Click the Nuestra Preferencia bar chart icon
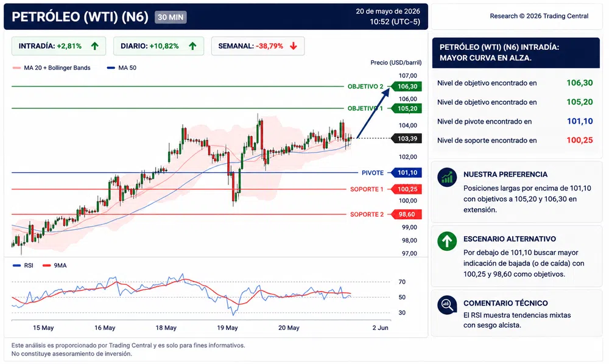The image size is (609, 364). point(447,178)
